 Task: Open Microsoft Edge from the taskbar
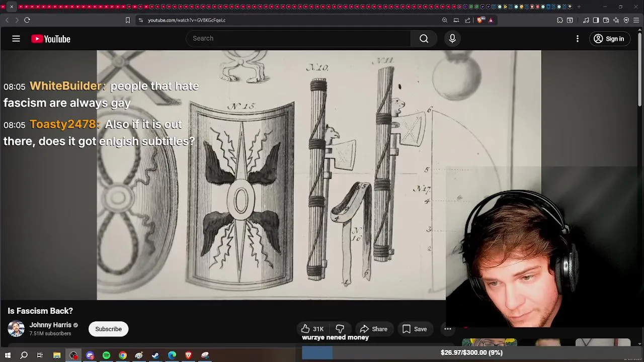(x=172, y=355)
